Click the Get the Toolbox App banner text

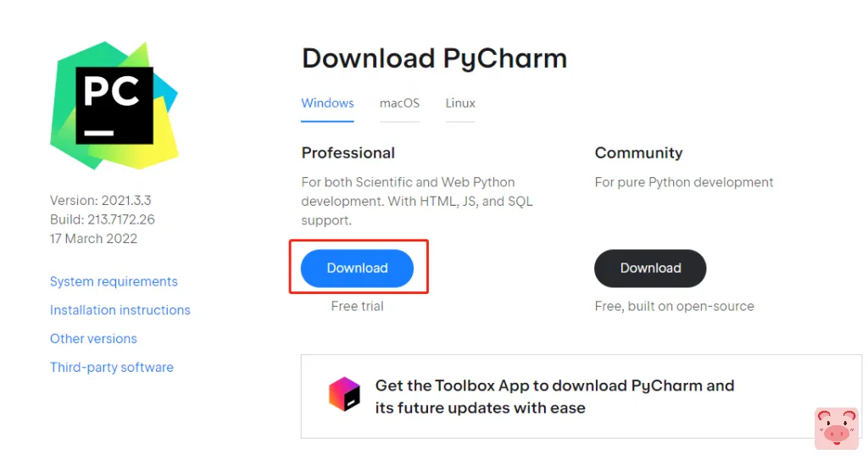click(x=554, y=396)
